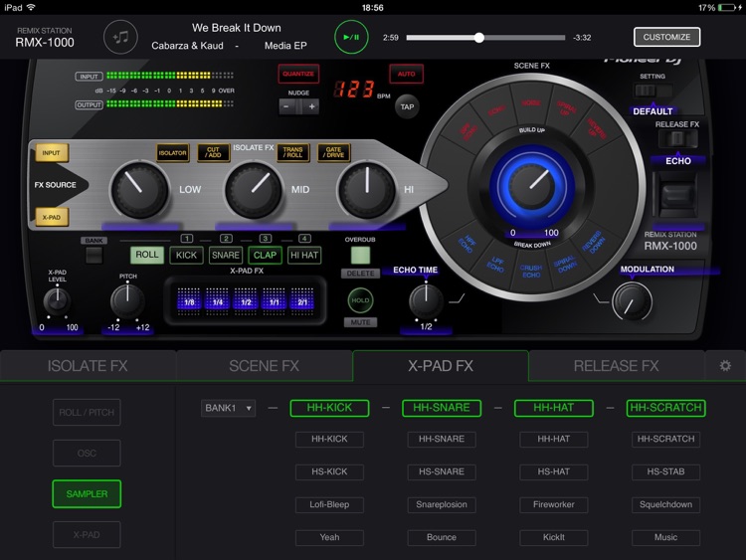This screenshot has height=560, width=746.
Task: Switch to the X-PAD FX tab
Action: [x=441, y=365]
